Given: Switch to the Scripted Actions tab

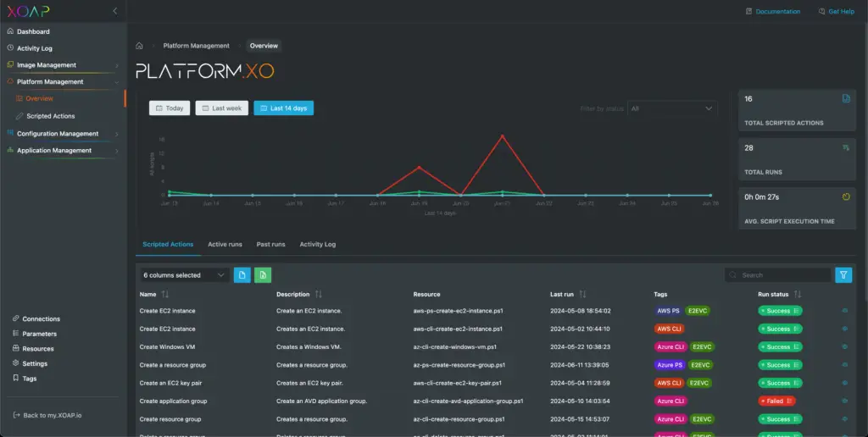Looking at the screenshot, I should coord(168,244).
